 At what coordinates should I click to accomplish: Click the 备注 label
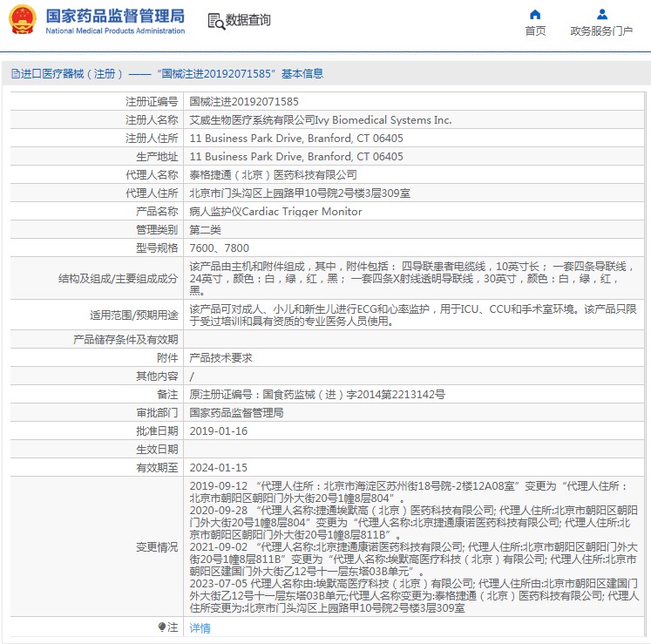tap(167, 395)
